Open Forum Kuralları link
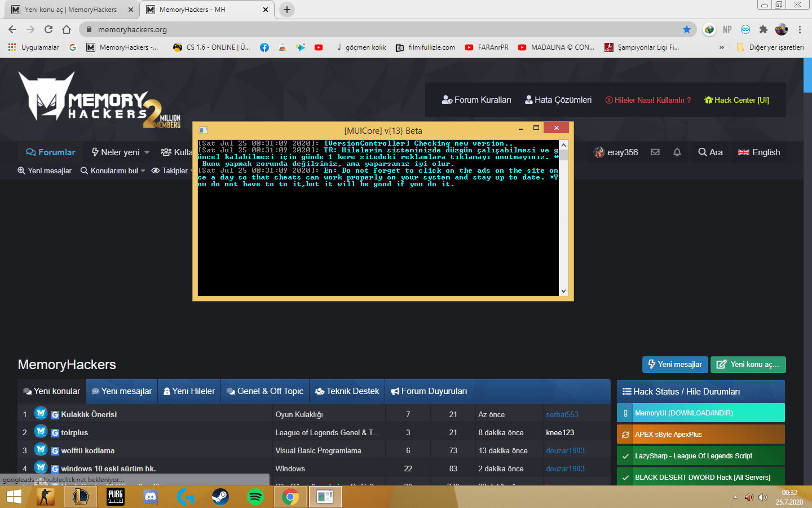This screenshot has height=508, width=812. click(x=476, y=100)
